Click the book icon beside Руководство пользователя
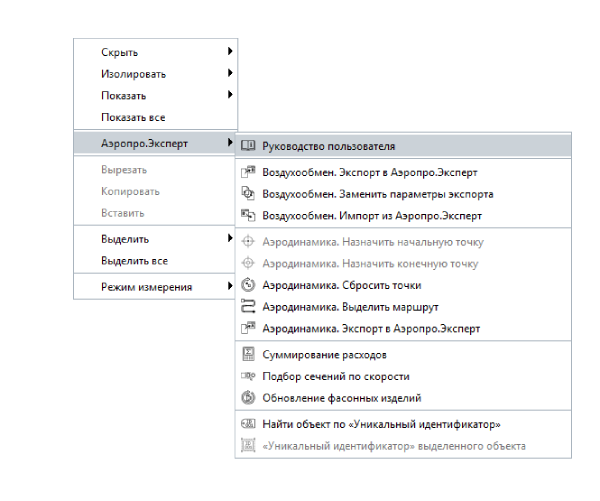600x501 pixels. [249, 146]
